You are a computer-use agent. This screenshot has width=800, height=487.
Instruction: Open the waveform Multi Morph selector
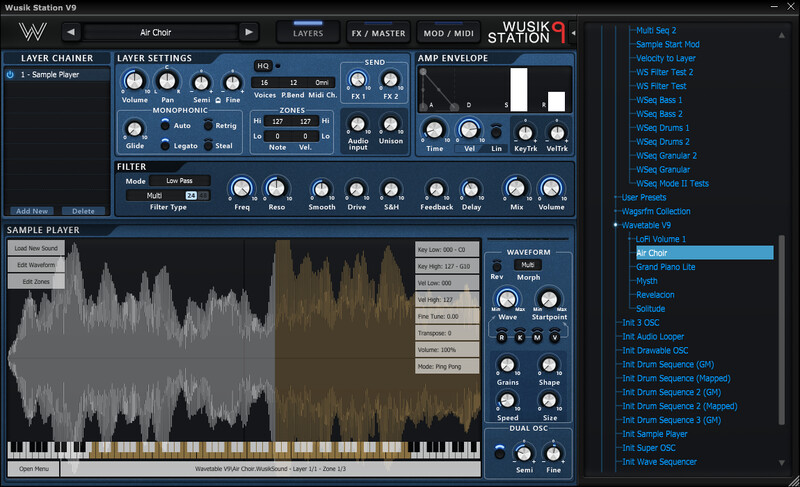tap(528, 265)
